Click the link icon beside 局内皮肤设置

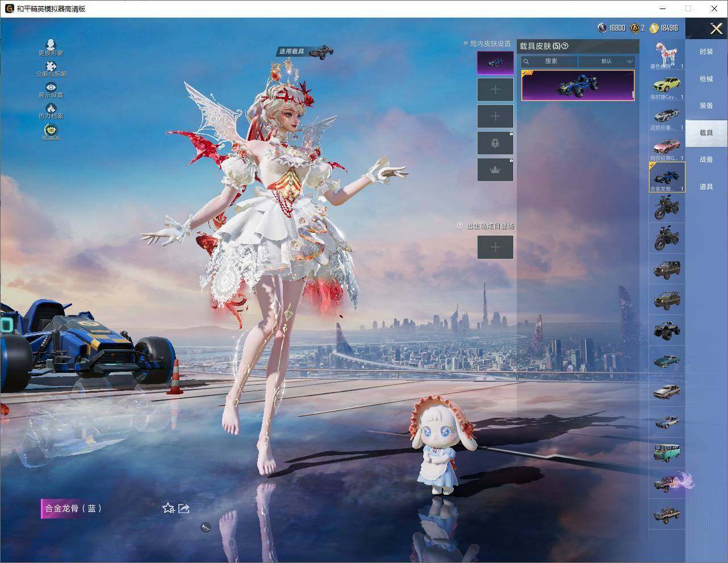466,43
